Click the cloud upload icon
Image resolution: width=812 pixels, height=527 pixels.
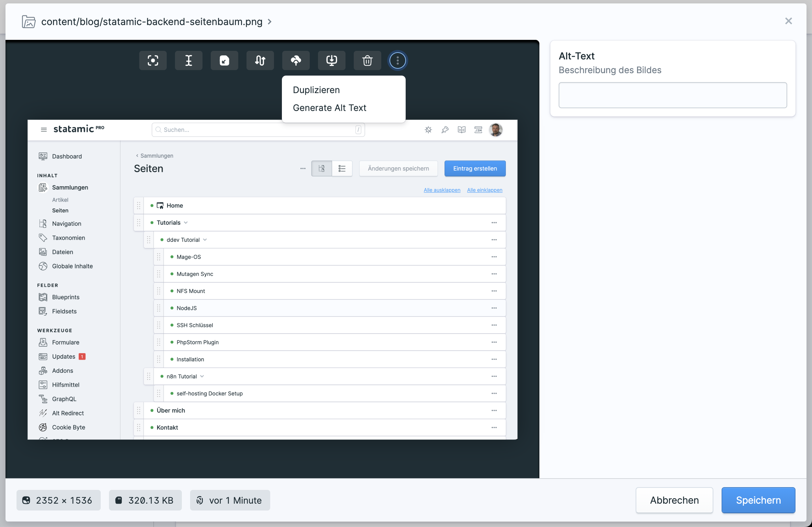click(295, 60)
